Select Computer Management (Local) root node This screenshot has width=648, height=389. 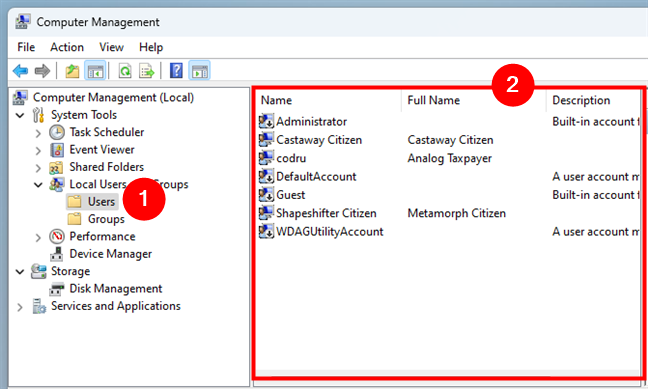coord(113,98)
